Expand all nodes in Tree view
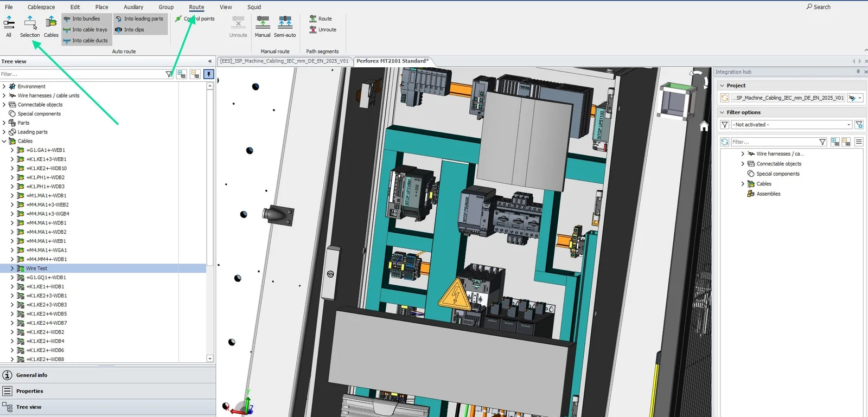 (x=181, y=74)
